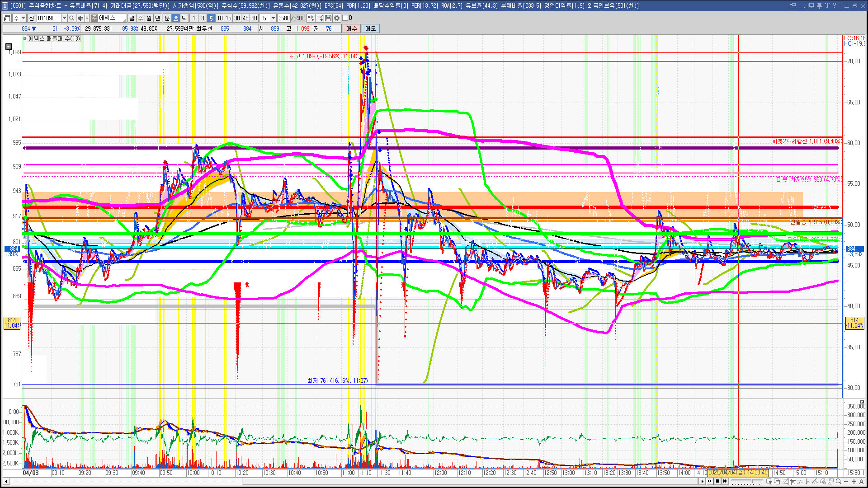
Task: Open dropdown next to speaker icon
Action: pyautogui.click(x=87, y=18)
